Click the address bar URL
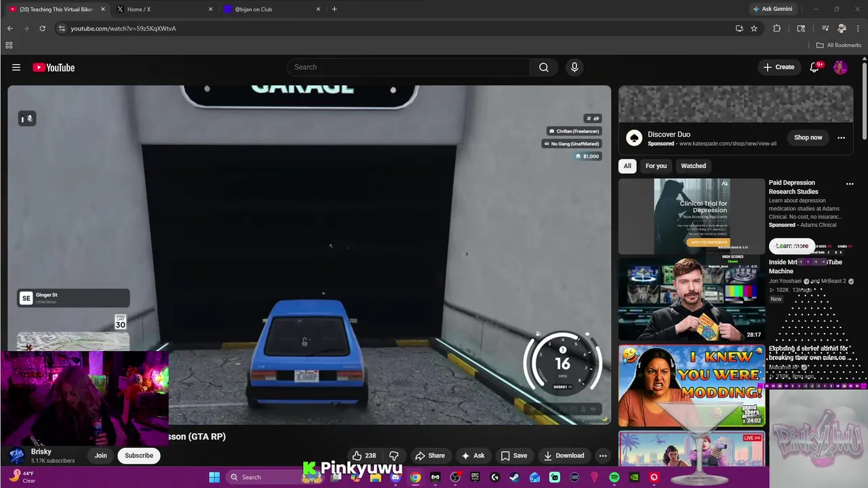 tap(123, 28)
